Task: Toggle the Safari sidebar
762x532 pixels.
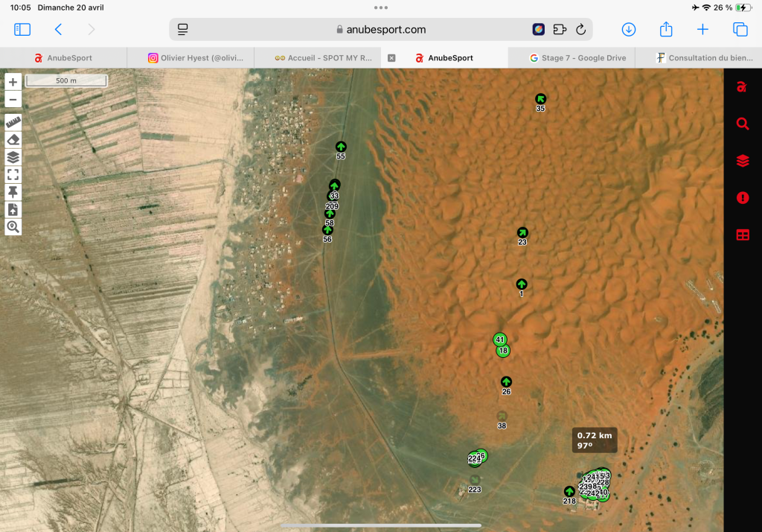Action: [x=22, y=30]
